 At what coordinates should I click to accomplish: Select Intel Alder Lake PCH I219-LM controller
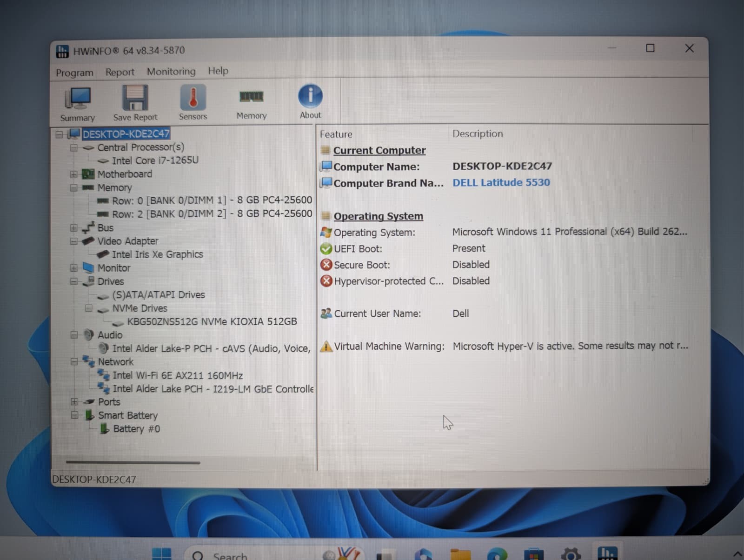pos(213,389)
